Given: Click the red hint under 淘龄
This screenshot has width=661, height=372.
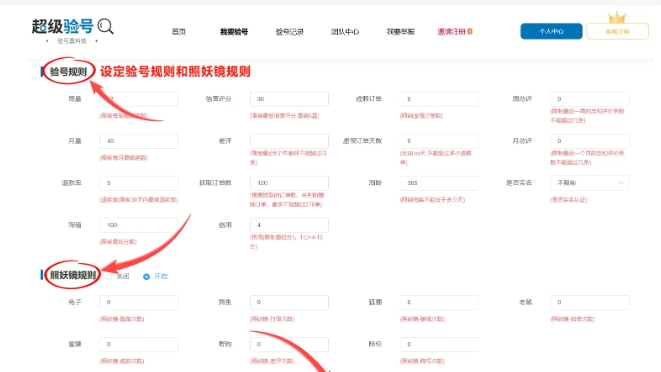Looking at the screenshot, I should (432, 200).
